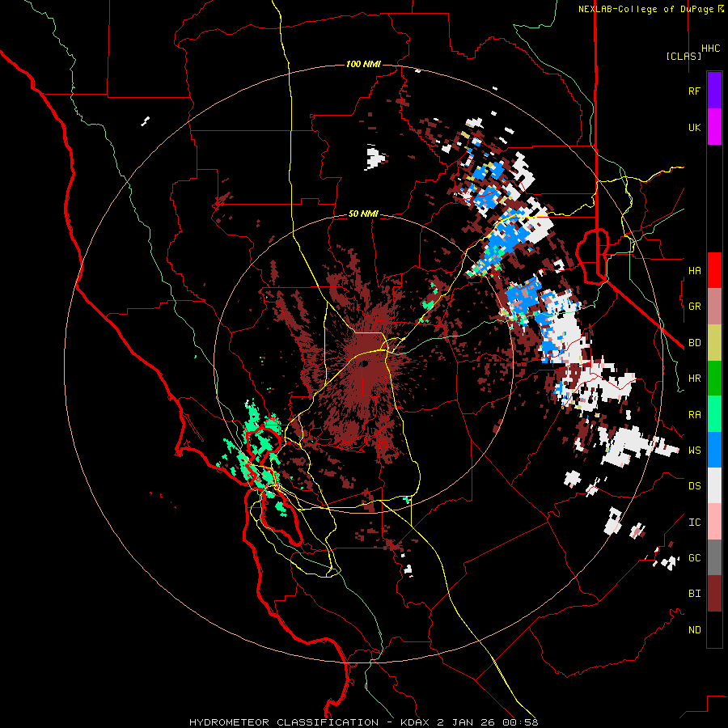Click the HR legend label
Screen dimensions: 728x728
(694, 379)
